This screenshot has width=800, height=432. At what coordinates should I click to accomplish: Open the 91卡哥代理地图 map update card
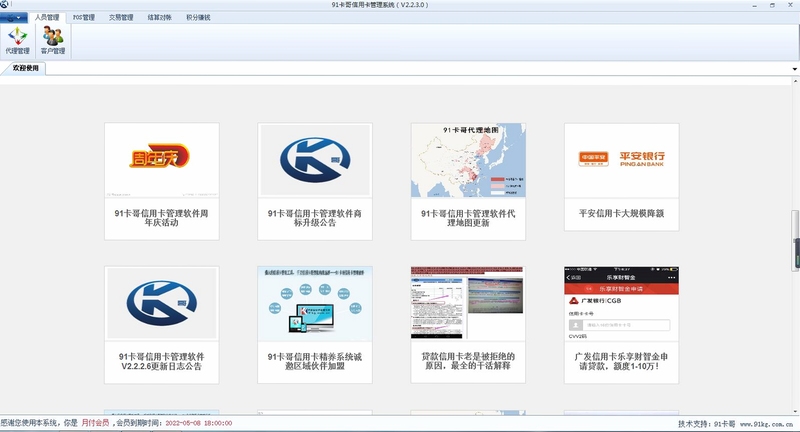468,181
